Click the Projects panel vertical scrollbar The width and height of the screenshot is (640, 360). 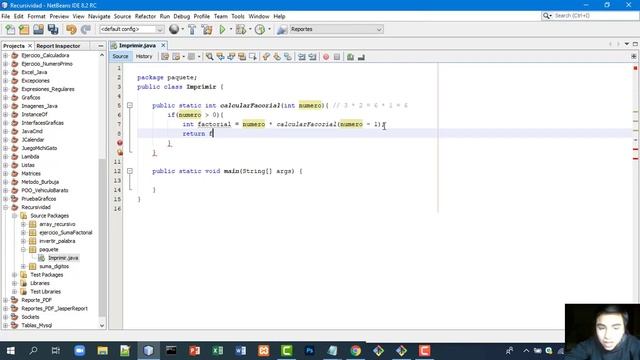[x=102, y=237]
